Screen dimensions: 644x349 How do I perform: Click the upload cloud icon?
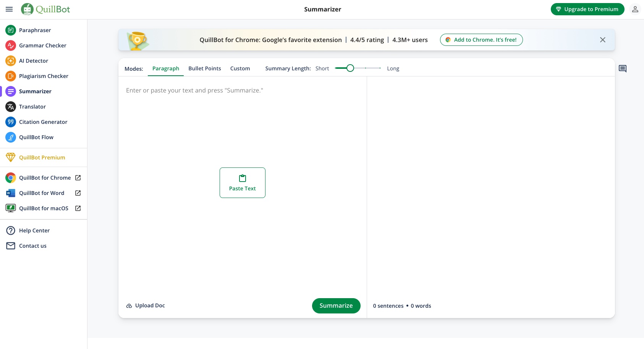click(x=129, y=306)
